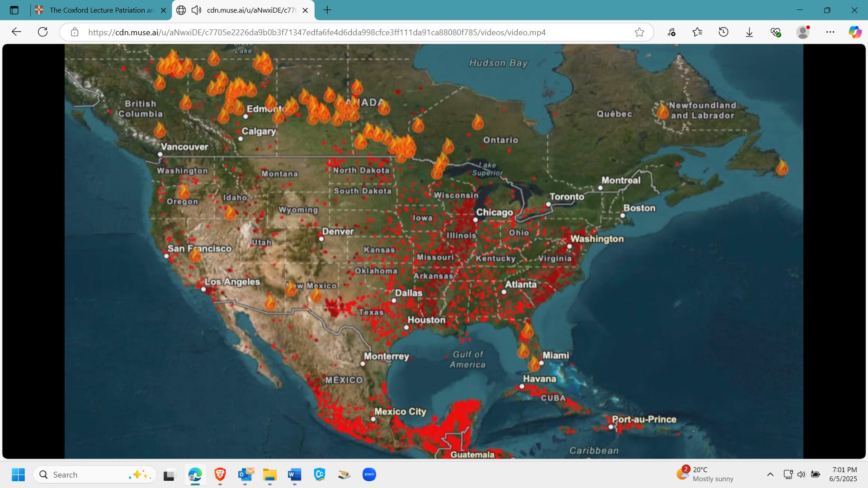Click the address bar URL
The height and width of the screenshot is (488, 868).
[x=316, y=32]
